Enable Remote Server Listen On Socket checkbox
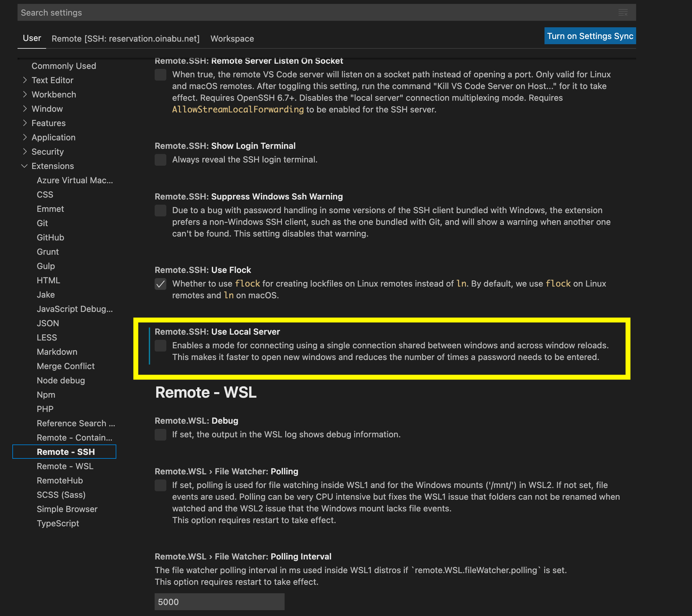Screen dimensions: 692x616 [160, 74]
